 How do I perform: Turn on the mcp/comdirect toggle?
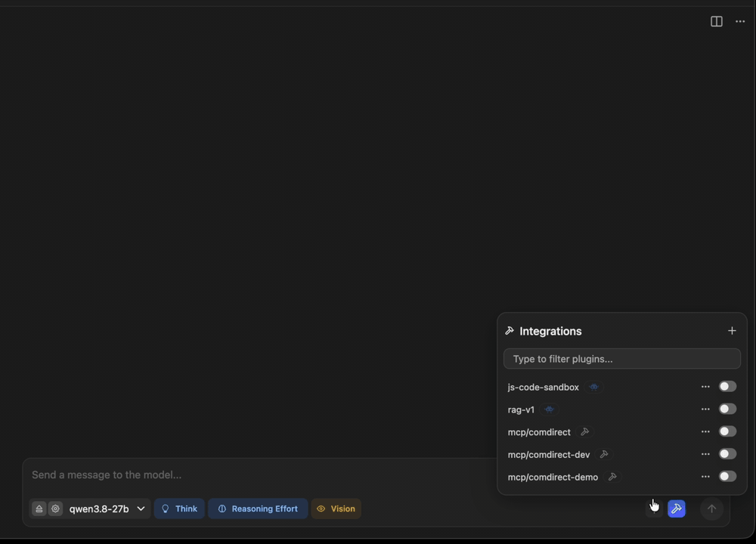(727, 431)
